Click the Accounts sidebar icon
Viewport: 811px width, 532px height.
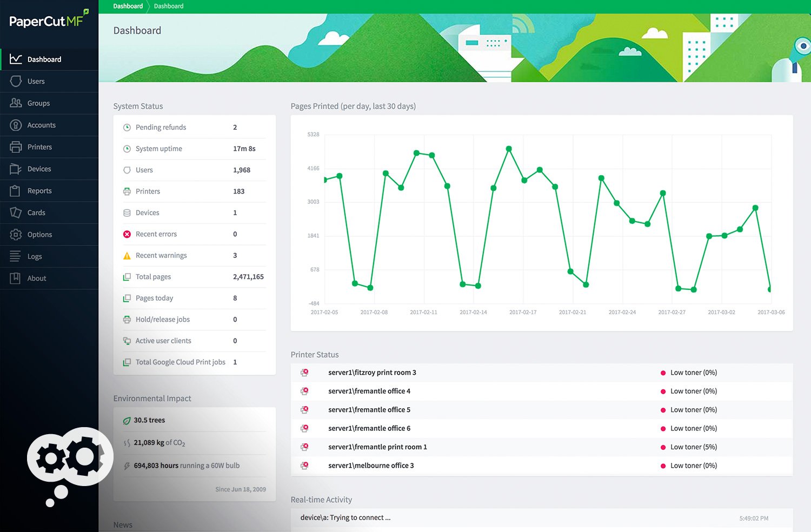coord(16,125)
